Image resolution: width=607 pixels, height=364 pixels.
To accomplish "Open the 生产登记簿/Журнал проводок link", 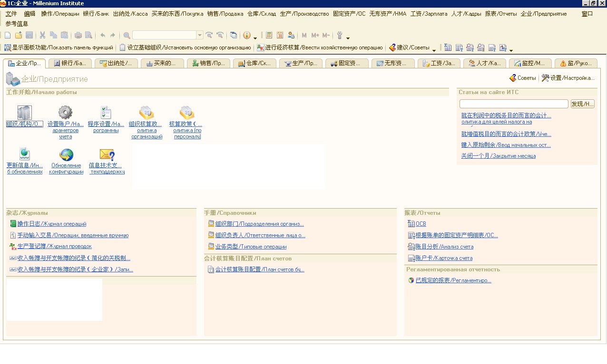I will (55, 246).
